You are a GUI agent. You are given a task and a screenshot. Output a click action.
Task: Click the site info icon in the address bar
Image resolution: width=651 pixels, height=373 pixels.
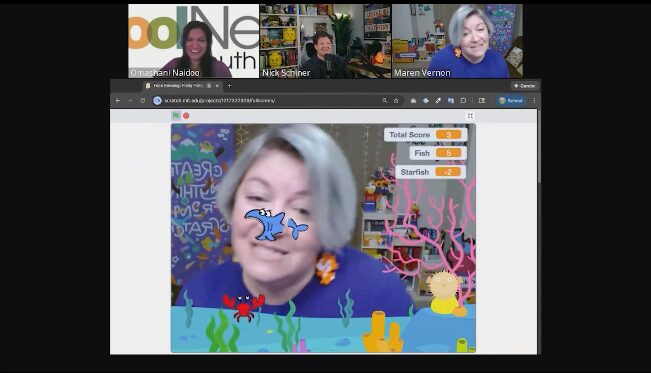(x=157, y=101)
